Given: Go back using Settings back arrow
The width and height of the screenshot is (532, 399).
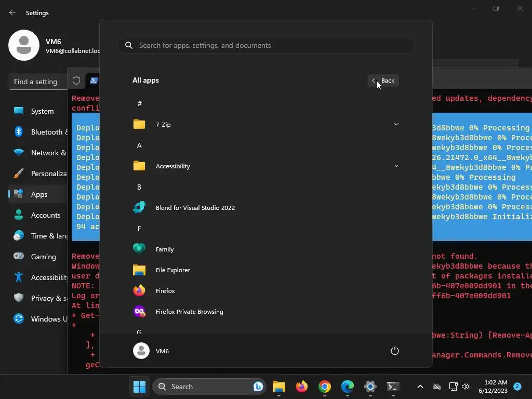Looking at the screenshot, I should [12, 12].
